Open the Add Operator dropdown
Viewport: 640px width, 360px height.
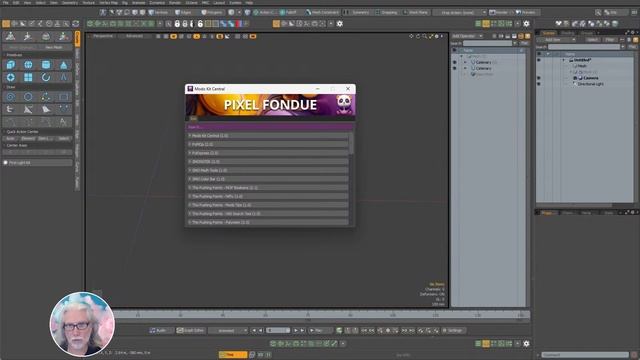(x=467, y=36)
